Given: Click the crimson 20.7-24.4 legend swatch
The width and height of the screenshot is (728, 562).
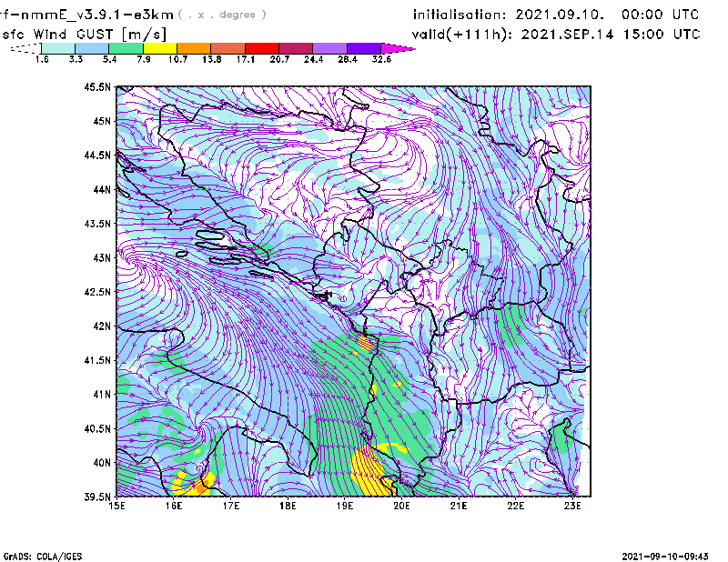Looking at the screenshot, I should [296, 48].
